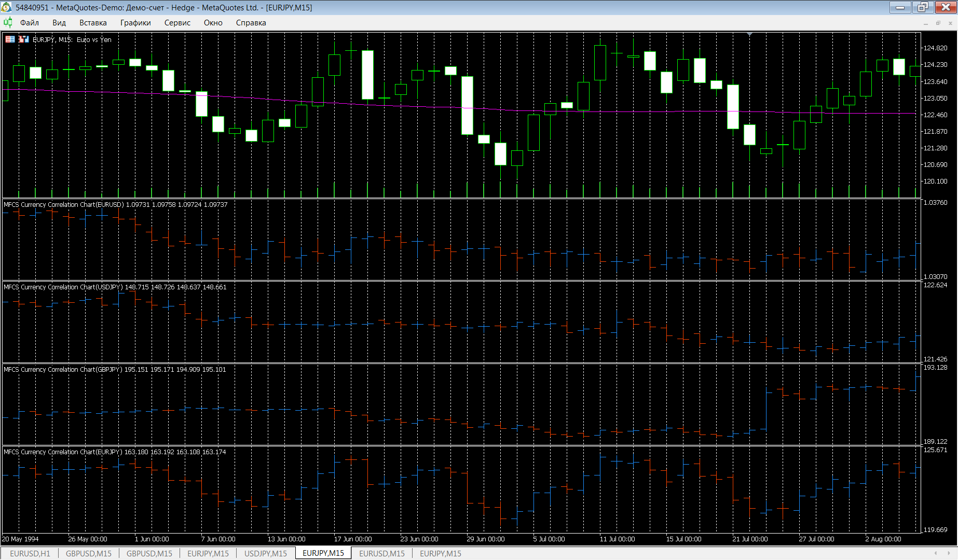Click the candlestick icon beside Файл

(8, 22)
